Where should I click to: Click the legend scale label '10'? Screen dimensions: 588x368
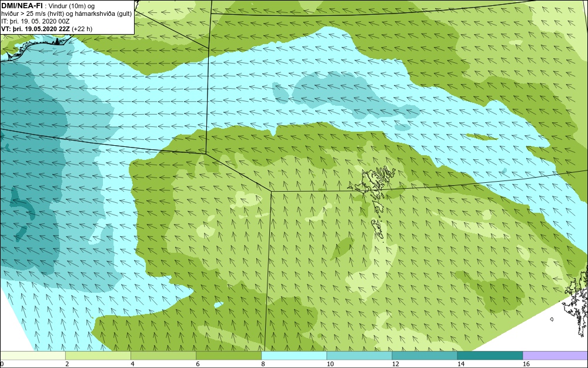[330, 364]
